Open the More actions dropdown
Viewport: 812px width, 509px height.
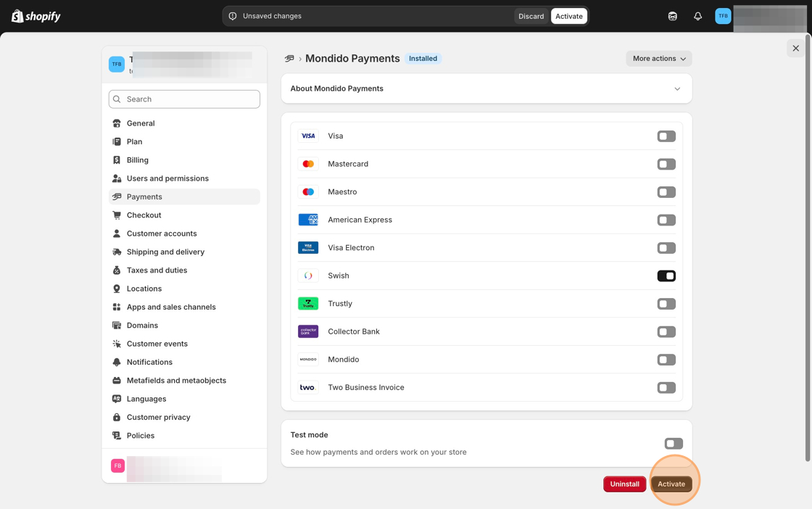tap(659, 59)
